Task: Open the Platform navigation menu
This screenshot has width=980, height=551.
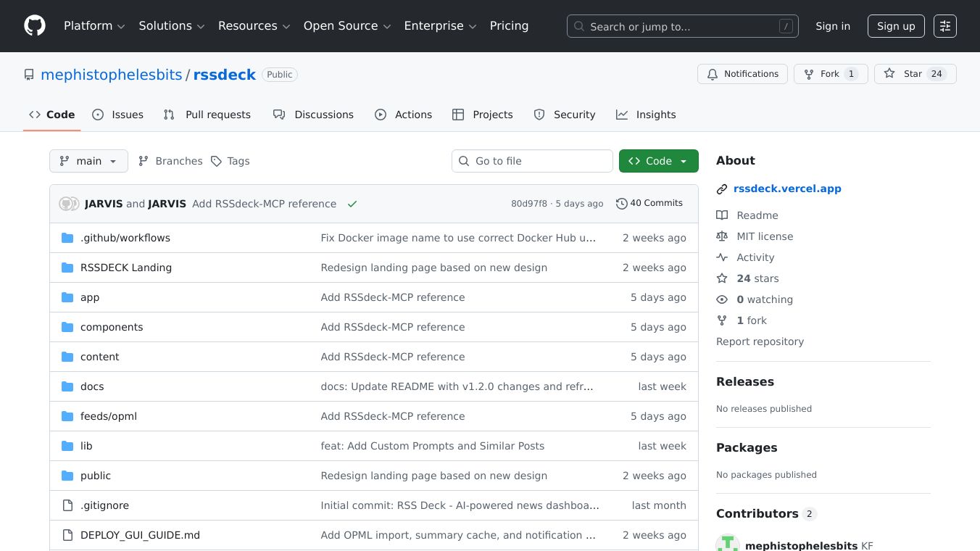Action: [x=94, y=26]
